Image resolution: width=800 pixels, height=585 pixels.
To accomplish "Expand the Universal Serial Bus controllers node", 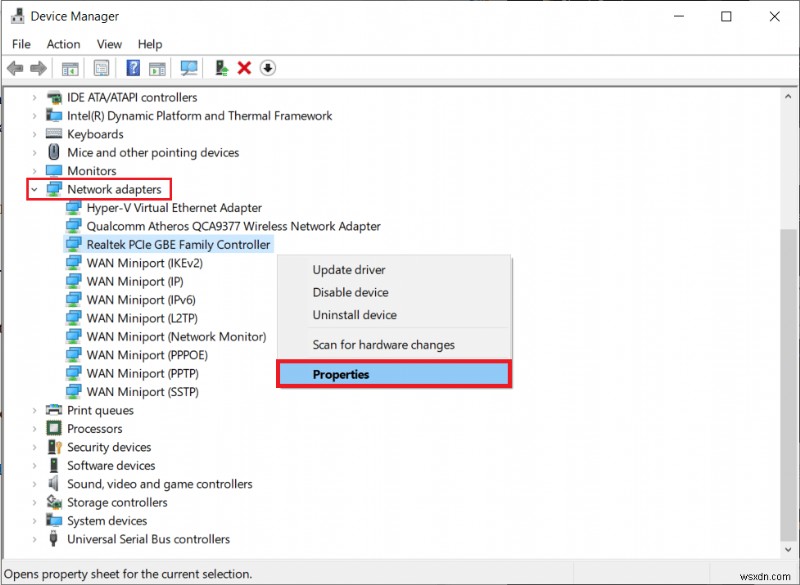I will coord(34,539).
